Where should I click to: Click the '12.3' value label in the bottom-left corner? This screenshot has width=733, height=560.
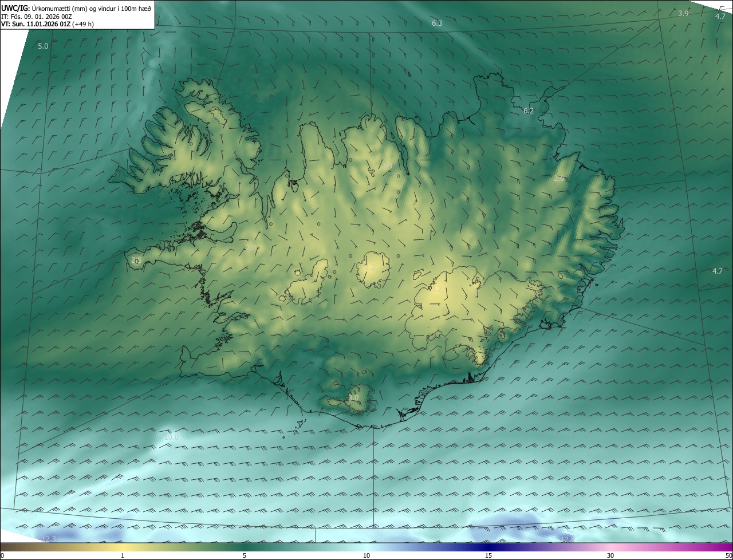tap(49, 538)
